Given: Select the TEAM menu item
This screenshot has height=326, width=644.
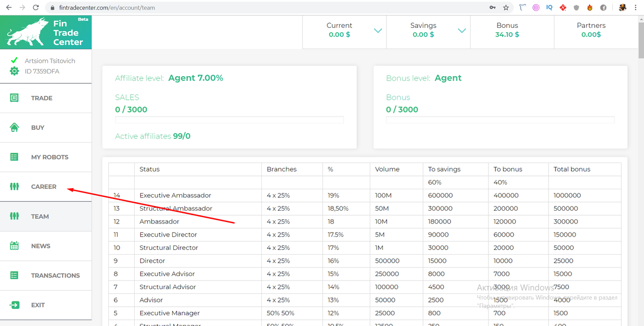Looking at the screenshot, I should pos(46,216).
